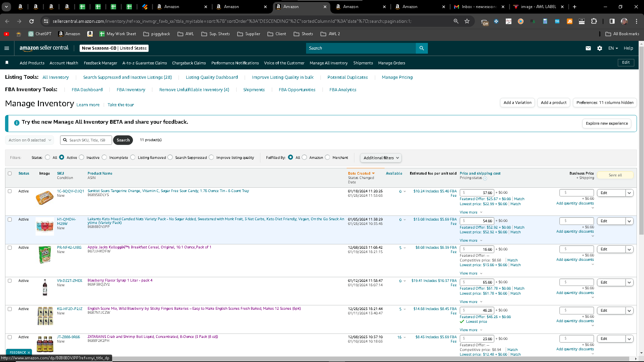Select the Listing Removed radio button
Image resolution: width=644 pixels, height=362 pixels.
133,157
